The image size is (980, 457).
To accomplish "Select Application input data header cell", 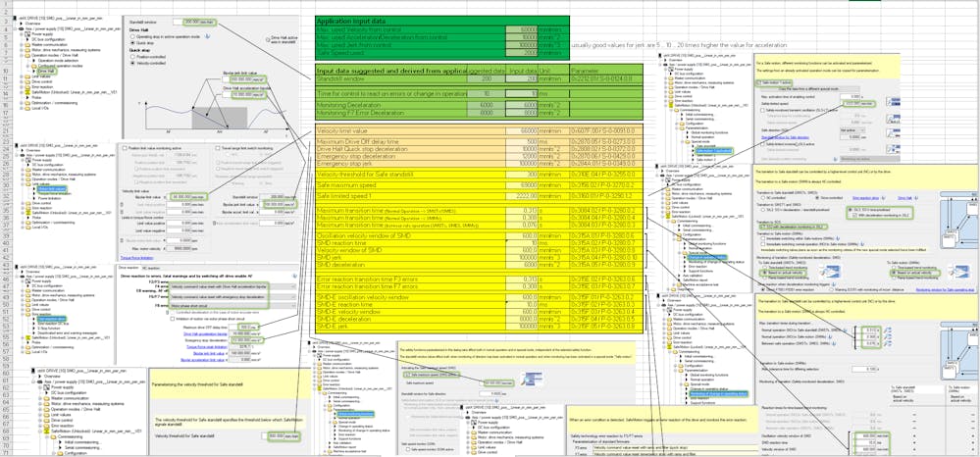I will pyautogui.click(x=442, y=21).
